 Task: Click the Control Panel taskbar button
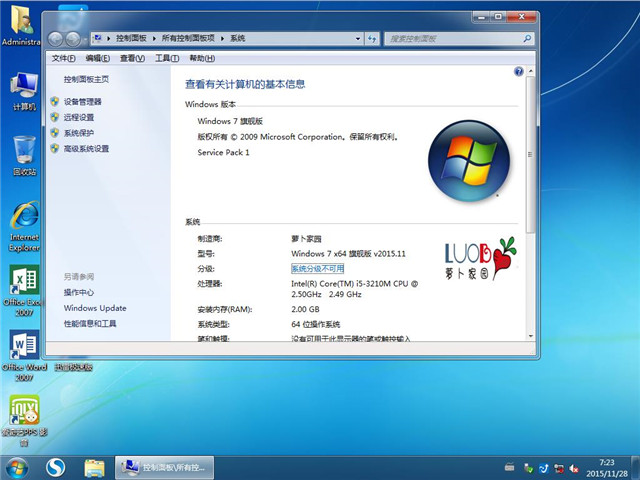[164, 468]
